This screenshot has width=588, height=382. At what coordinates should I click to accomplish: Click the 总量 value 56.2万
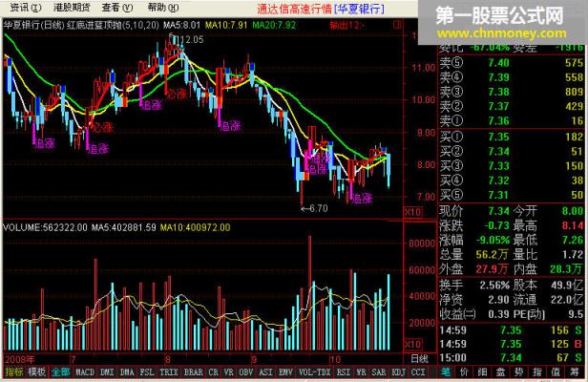click(x=492, y=254)
